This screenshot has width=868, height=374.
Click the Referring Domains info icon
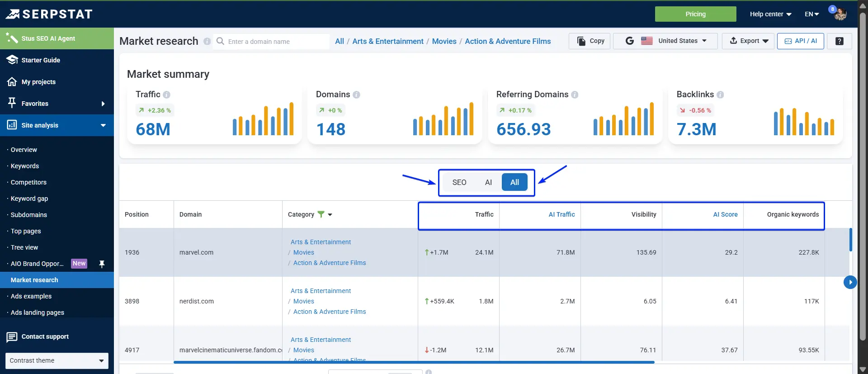point(575,95)
